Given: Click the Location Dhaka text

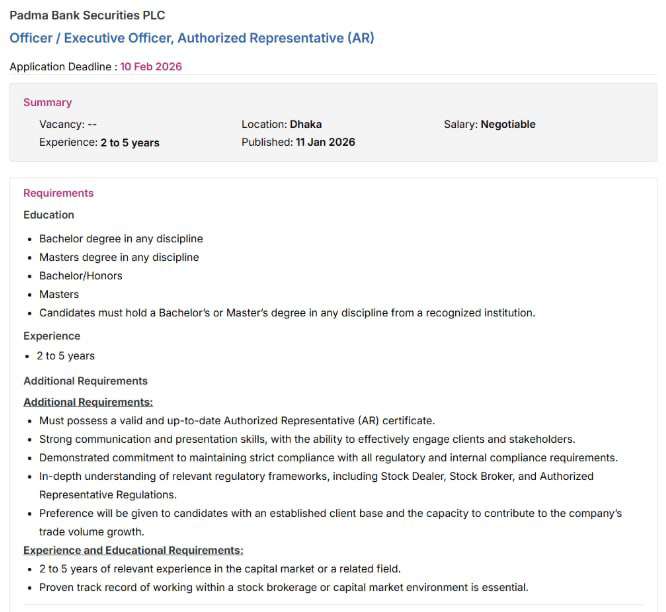Looking at the screenshot, I should (281, 124).
